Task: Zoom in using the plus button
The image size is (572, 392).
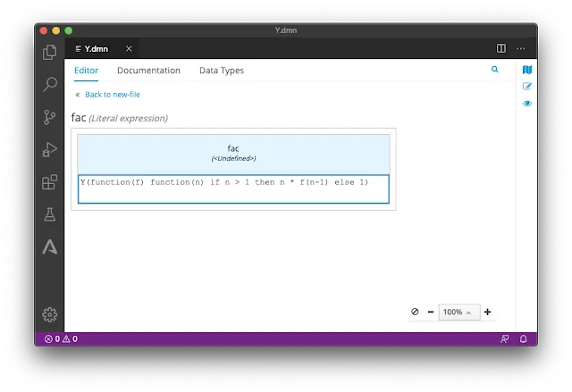Action: point(487,312)
